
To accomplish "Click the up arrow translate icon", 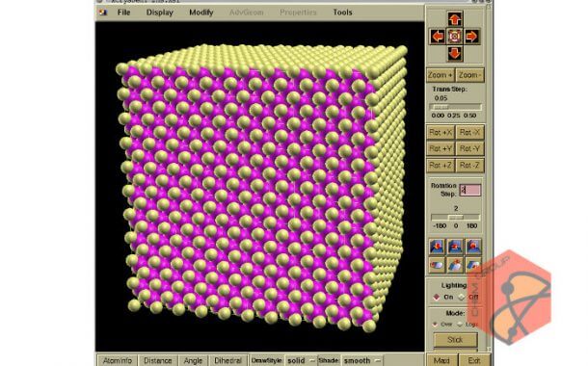I will (x=455, y=19).
